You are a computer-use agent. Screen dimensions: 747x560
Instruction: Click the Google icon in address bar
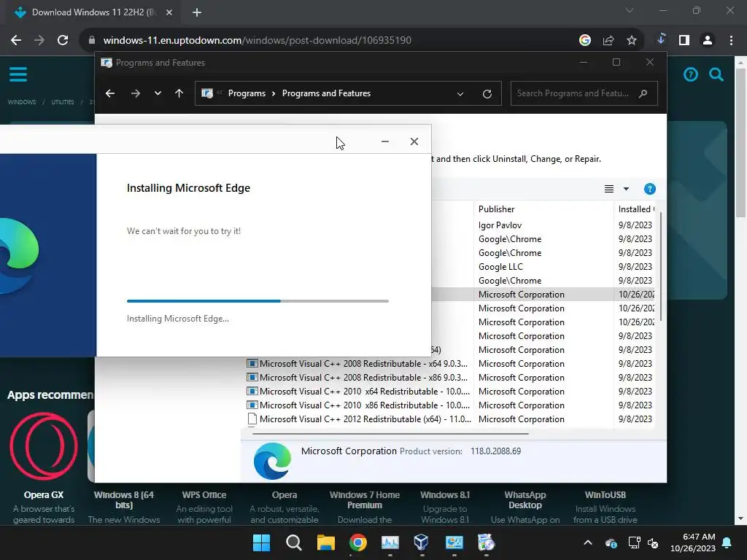(585, 41)
